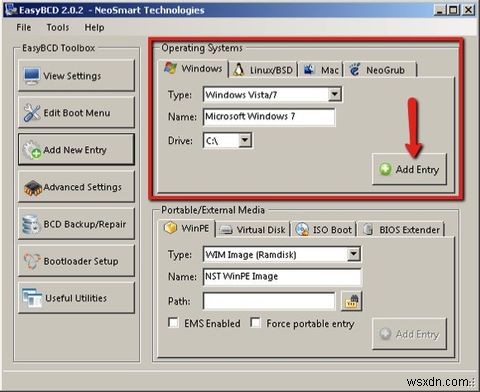Close the EasyBCD window
The width and height of the screenshot is (480, 392).
(468, 10)
